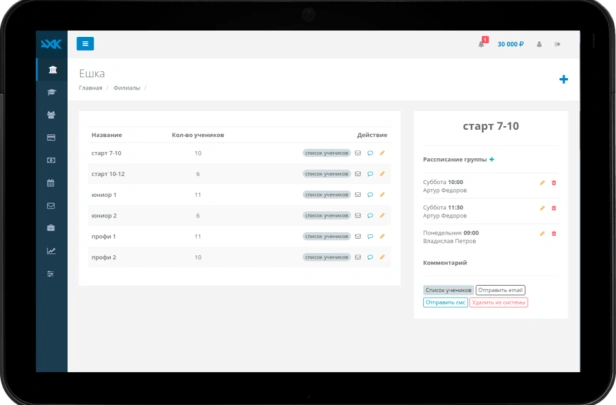
Task: Delete the Понедельник 09:00 schedule entry
Action: click(x=554, y=233)
